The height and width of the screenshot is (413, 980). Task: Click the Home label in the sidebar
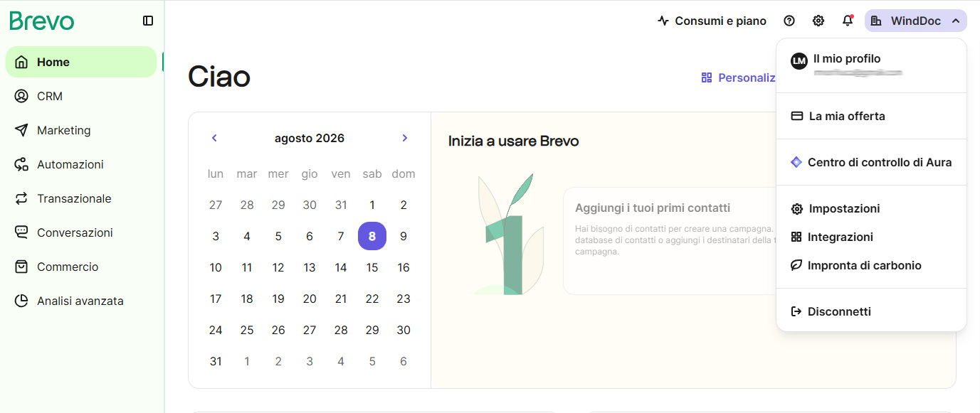[x=53, y=62]
